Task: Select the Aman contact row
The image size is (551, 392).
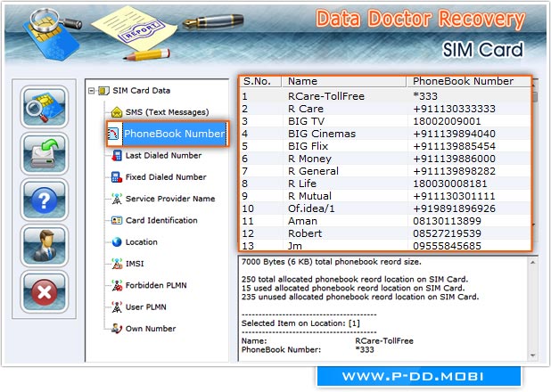Action: (385, 221)
